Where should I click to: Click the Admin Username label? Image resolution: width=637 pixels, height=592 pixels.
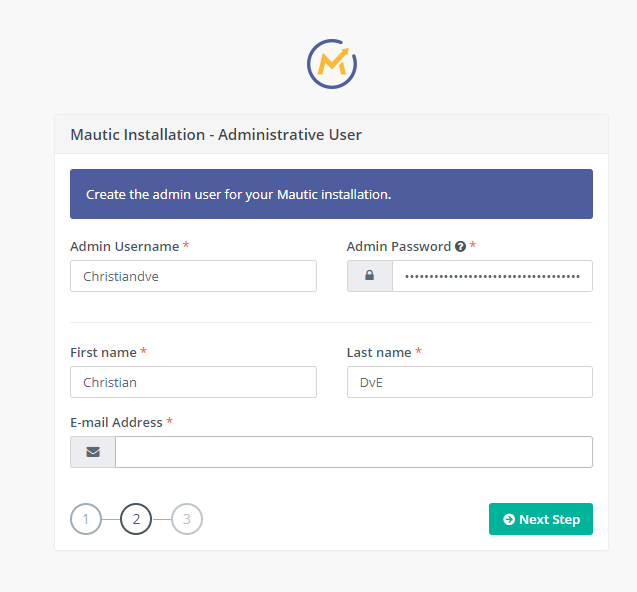[x=125, y=247]
